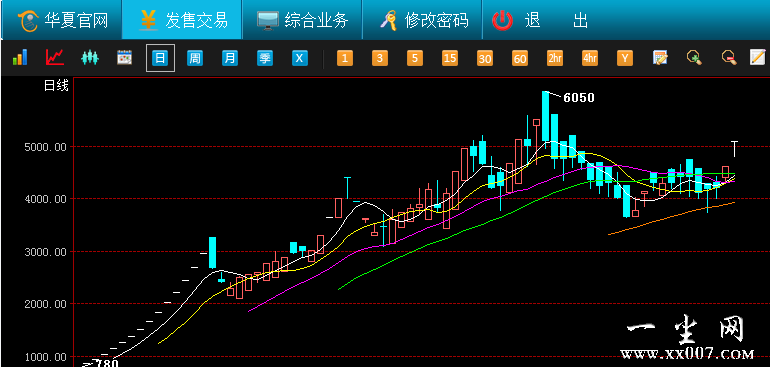Switch to weekly 周 period

pyautogui.click(x=195, y=58)
